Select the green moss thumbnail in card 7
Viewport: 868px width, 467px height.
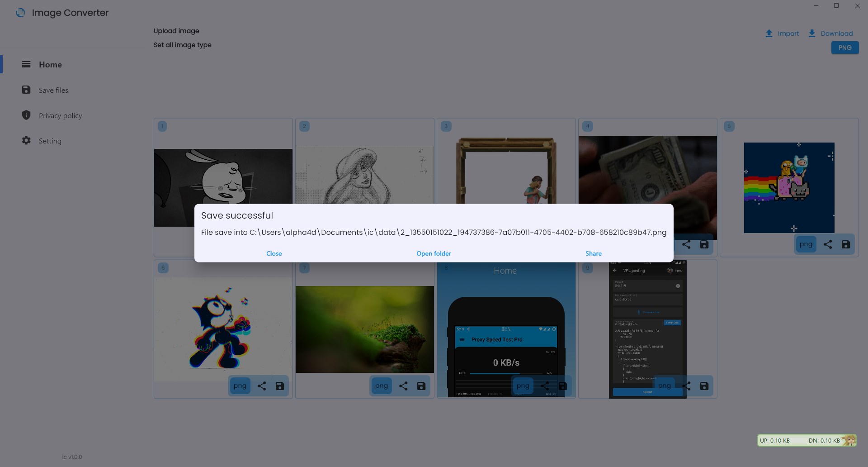pyautogui.click(x=364, y=329)
